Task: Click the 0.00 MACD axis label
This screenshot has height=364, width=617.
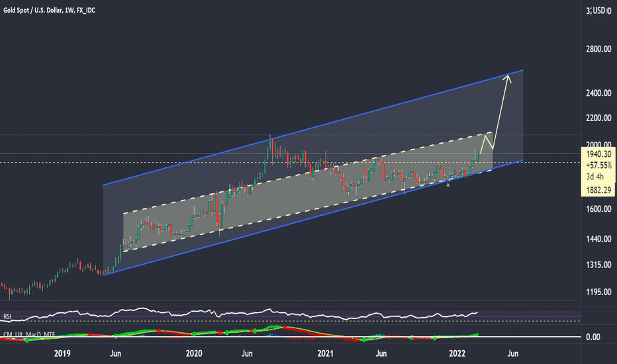Action: [593, 337]
